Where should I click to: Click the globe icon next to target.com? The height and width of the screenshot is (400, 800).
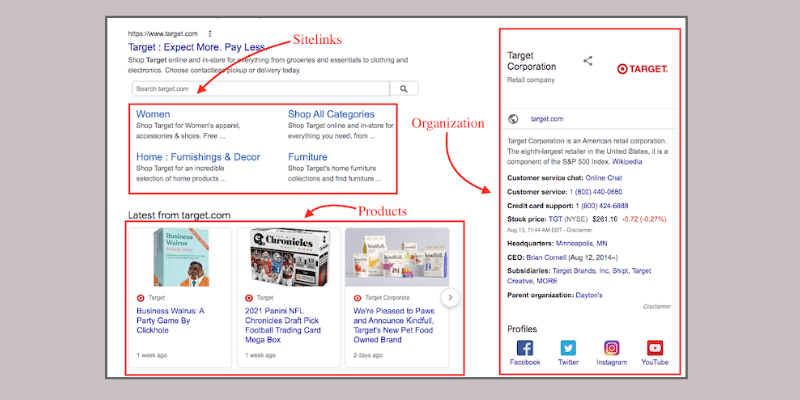point(513,119)
